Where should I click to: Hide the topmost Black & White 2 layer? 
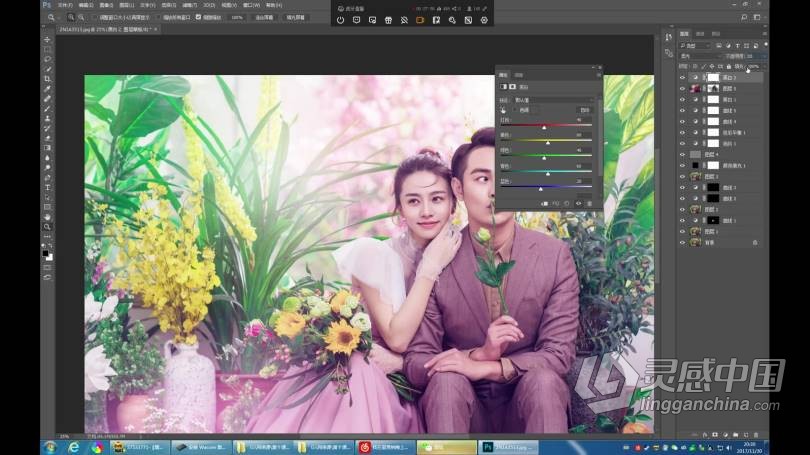coord(682,77)
